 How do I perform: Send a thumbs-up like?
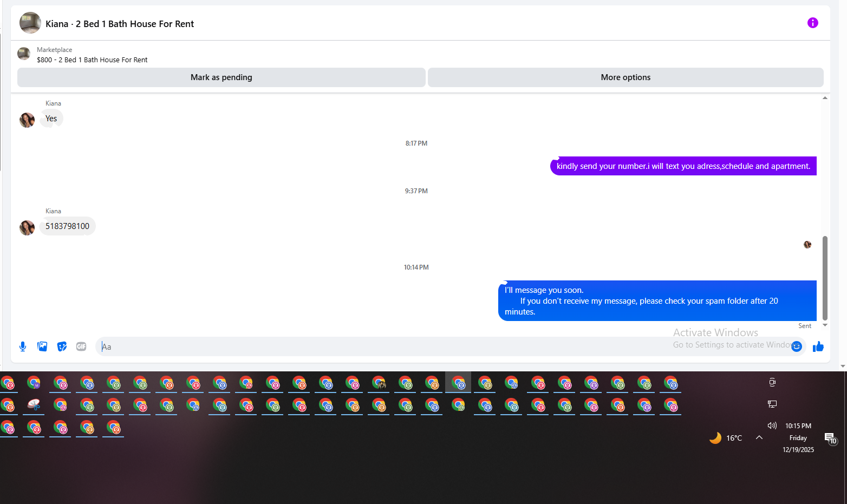point(818,346)
